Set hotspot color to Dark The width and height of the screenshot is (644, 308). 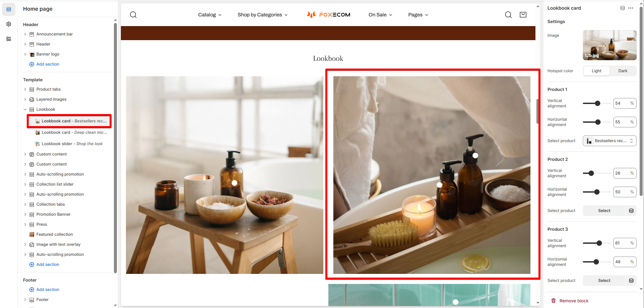point(623,71)
